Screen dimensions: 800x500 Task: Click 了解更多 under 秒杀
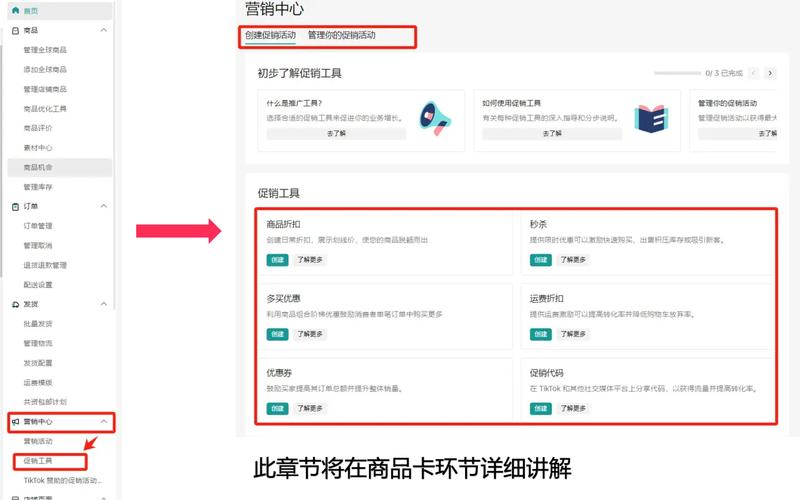(x=573, y=260)
